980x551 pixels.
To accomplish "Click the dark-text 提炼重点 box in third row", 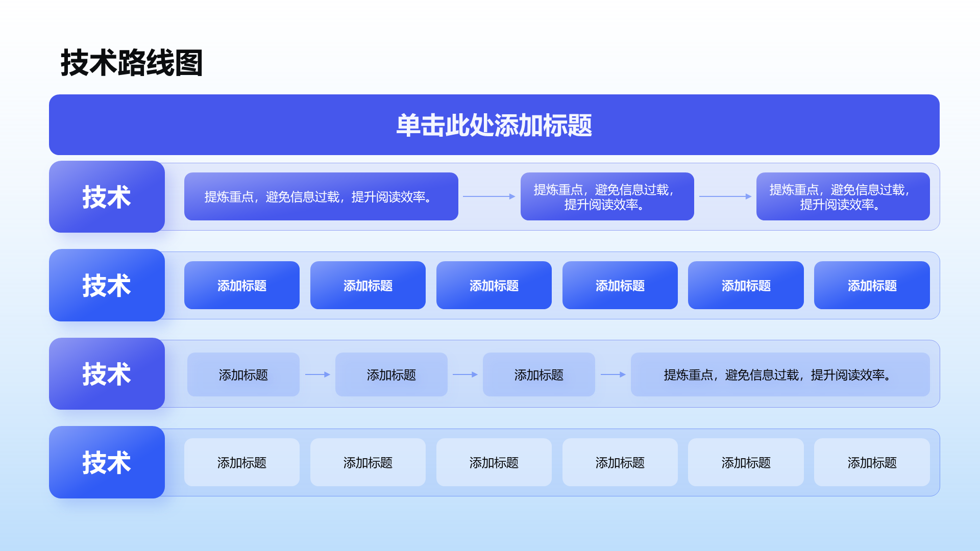I will pyautogui.click(x=780, y=374).
